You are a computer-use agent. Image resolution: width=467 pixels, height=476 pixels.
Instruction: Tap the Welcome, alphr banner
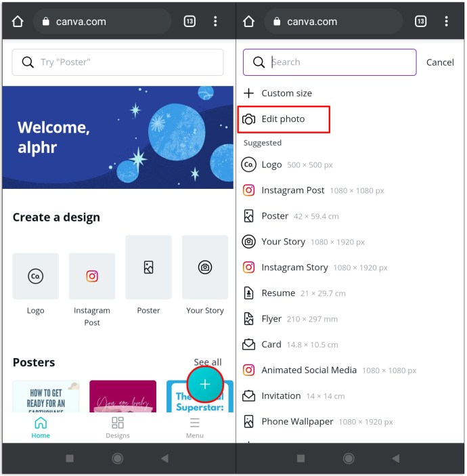click(x=118, y=137)
